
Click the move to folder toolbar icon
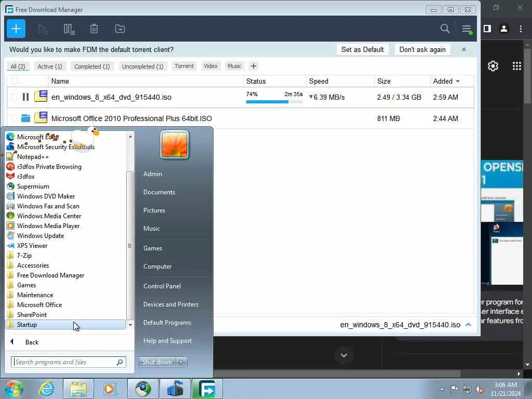120,29
